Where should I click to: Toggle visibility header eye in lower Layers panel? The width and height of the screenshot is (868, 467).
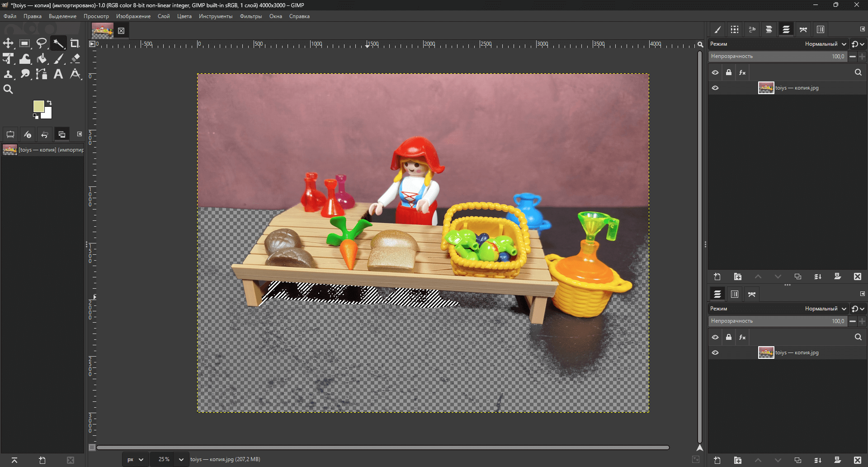pos(715,337)
